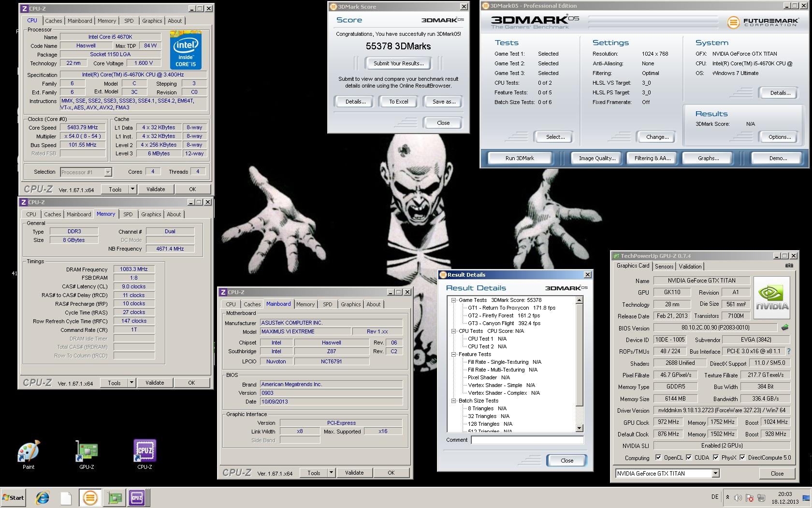
Task: Open the SPD tab in CPU-Z Memory window
Action: 128,214
